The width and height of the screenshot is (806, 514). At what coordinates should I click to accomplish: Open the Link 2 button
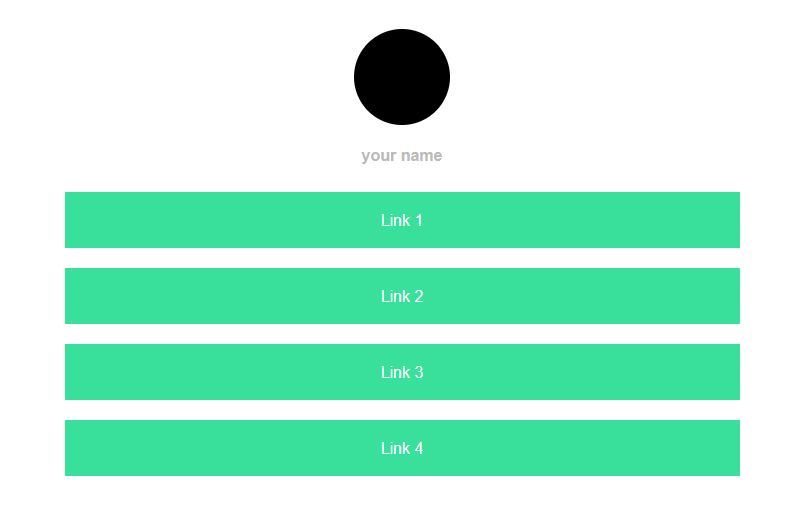coord(402,296)
